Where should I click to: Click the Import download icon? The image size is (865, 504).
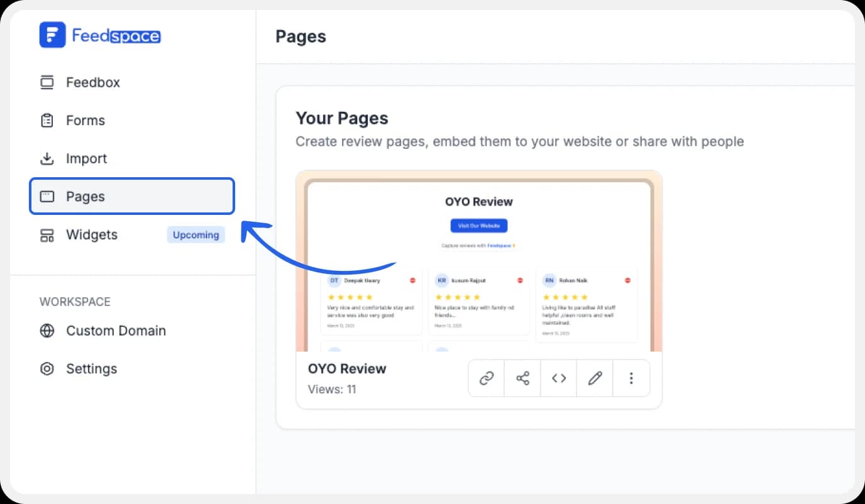(x=47, y=158)
